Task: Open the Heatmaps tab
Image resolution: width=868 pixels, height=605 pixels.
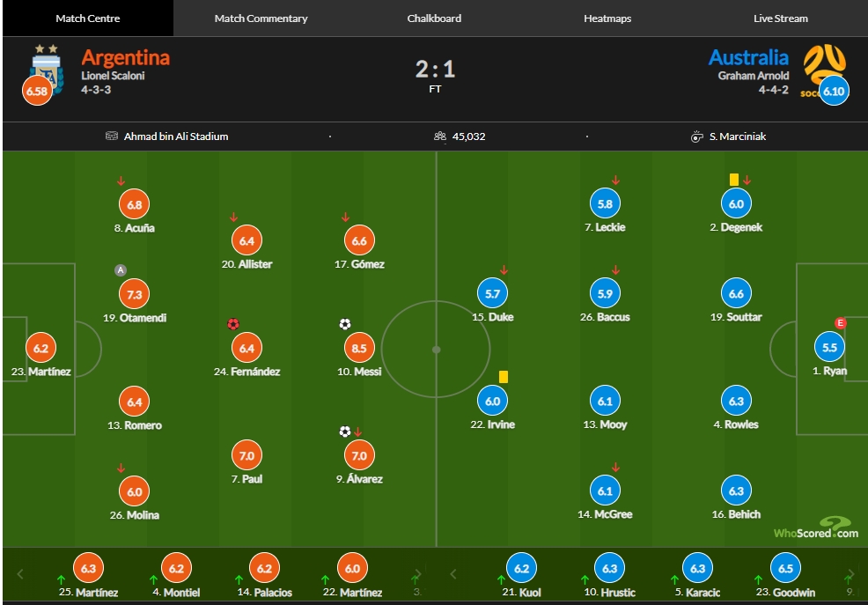Action: [607, 18]
